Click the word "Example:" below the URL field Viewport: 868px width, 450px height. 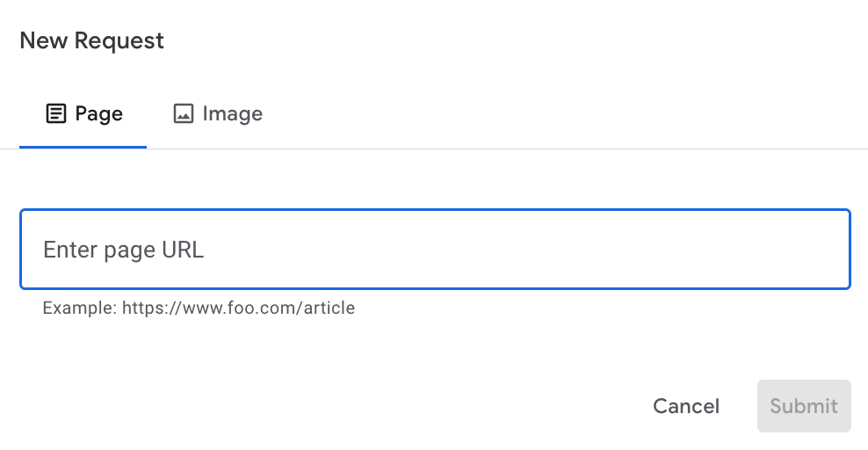coord(79,308)
